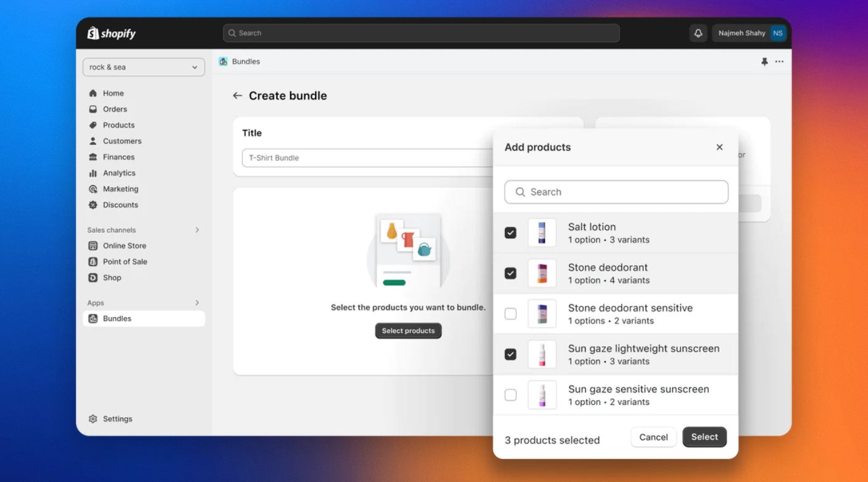Click the Customers person icon
The height and width of the screenshot is (482, 868).
click(93, 142)
